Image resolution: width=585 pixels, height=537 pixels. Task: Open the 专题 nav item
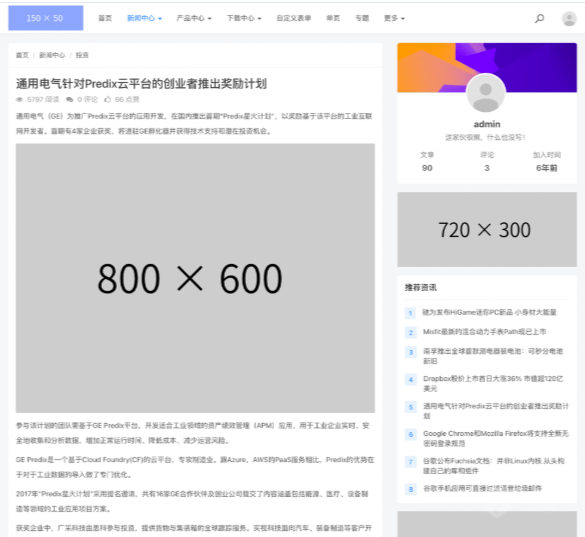(x=362, y=18)
